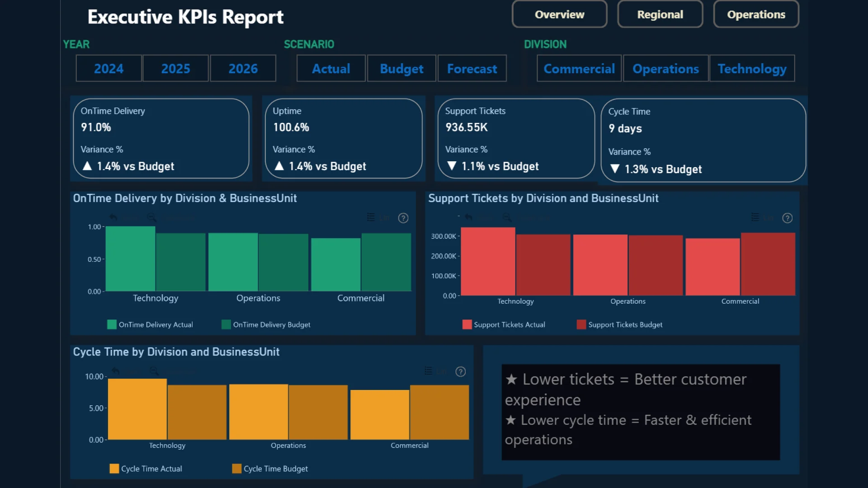
Task: Select Commercial division slicer button
Action: (x=579, y=69)
